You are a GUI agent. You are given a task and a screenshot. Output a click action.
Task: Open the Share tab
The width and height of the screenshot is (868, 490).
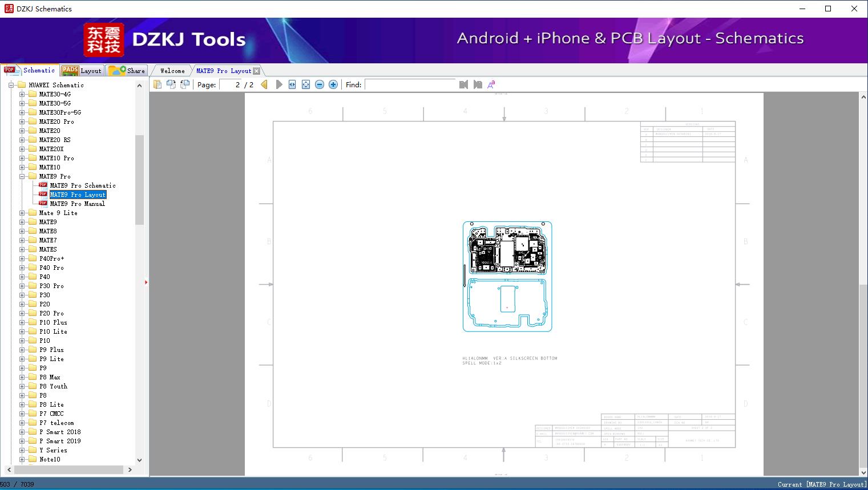[x=127, y=71]
